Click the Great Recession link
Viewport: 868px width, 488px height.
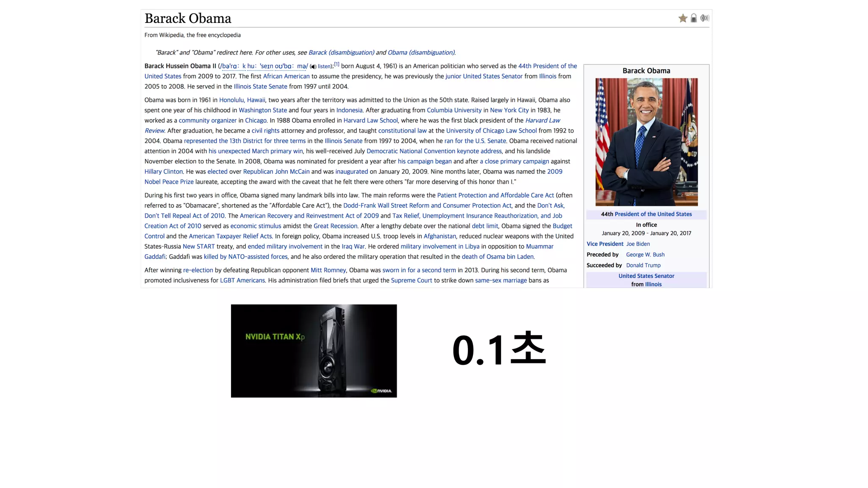(x=335, y=226)
